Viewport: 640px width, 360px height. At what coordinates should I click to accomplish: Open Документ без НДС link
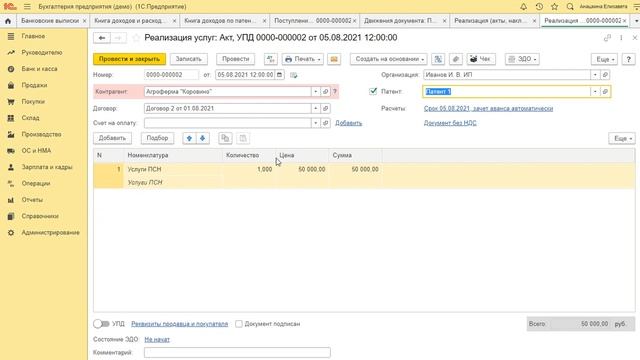click(450, 123)
